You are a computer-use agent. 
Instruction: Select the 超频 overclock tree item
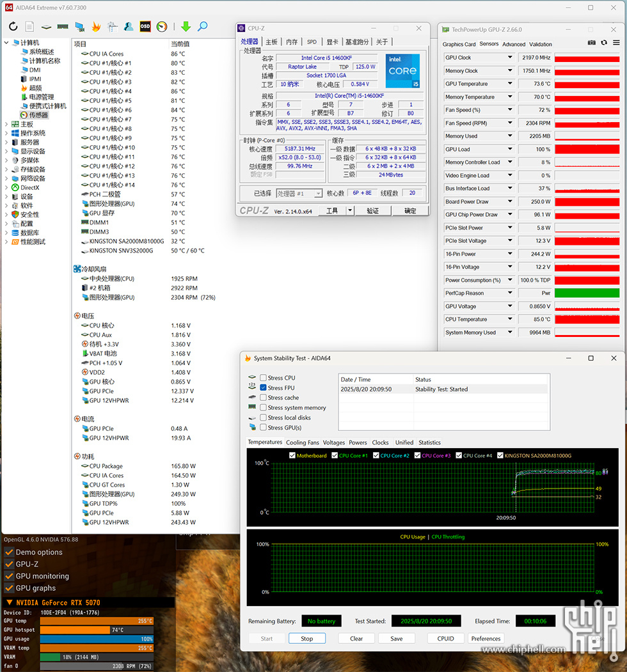32,88
